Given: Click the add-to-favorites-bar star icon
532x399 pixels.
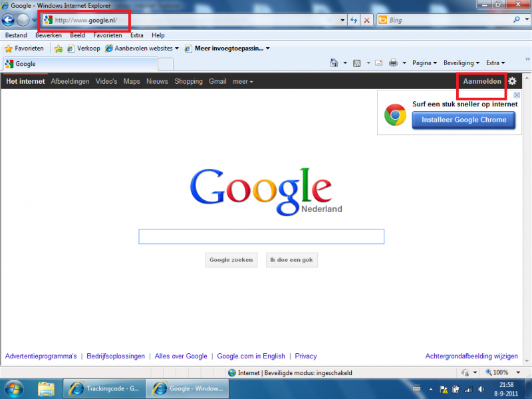Looking at the screenshot, I should pyautogui.click(x=59, y=49).
